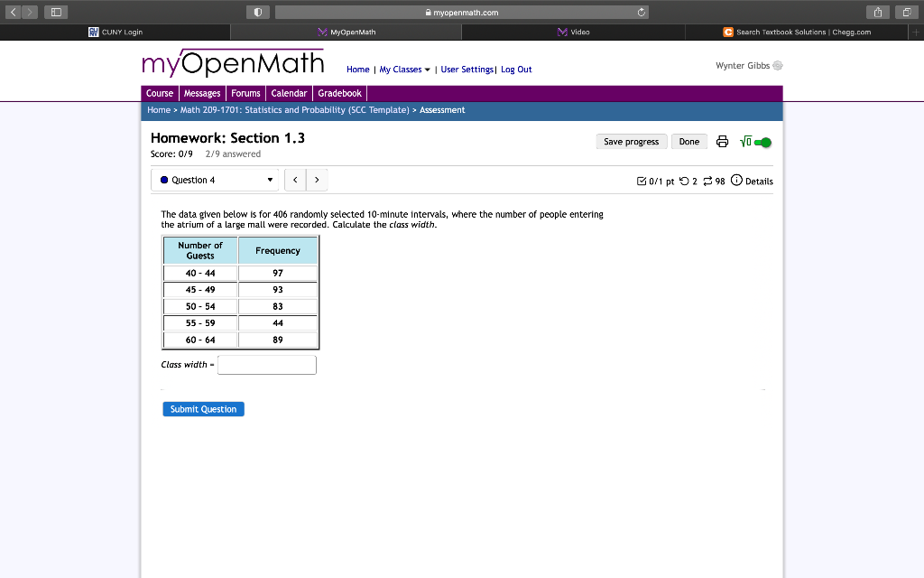Click the reload icon in the address bar
Viewport: 924px width, 578px height.
point(640,12)
